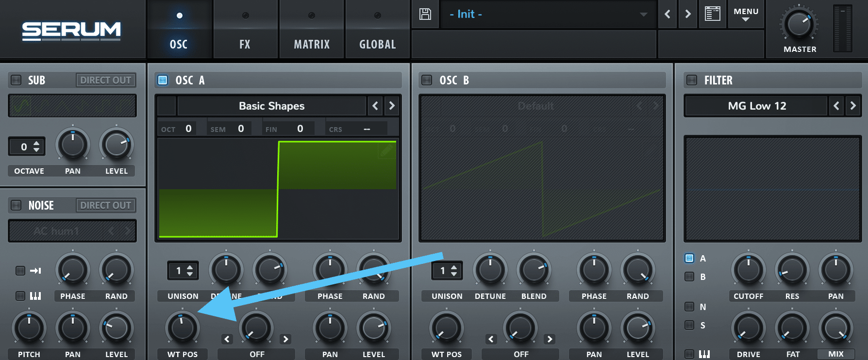Click the OSC A LEVEL knob

[x=374, y=328]
